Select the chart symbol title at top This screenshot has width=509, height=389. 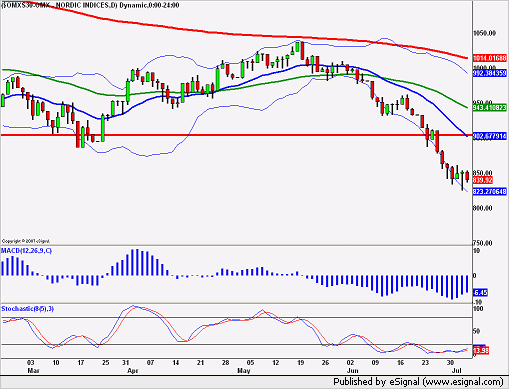[90, 5]
